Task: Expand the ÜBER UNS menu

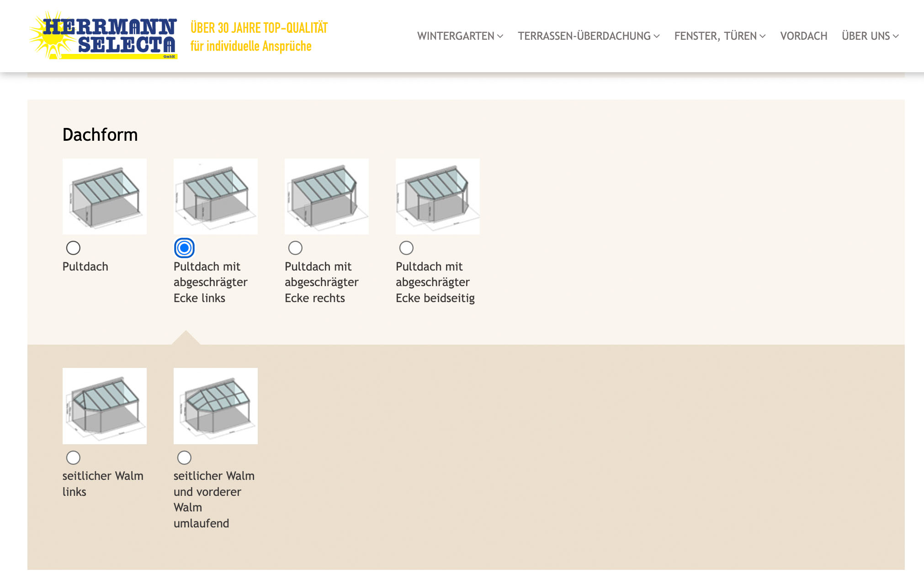Action: click(870, 36)
